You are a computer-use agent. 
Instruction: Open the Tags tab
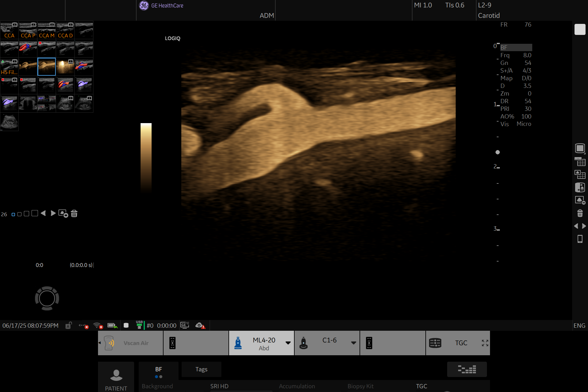pos(201,369)
